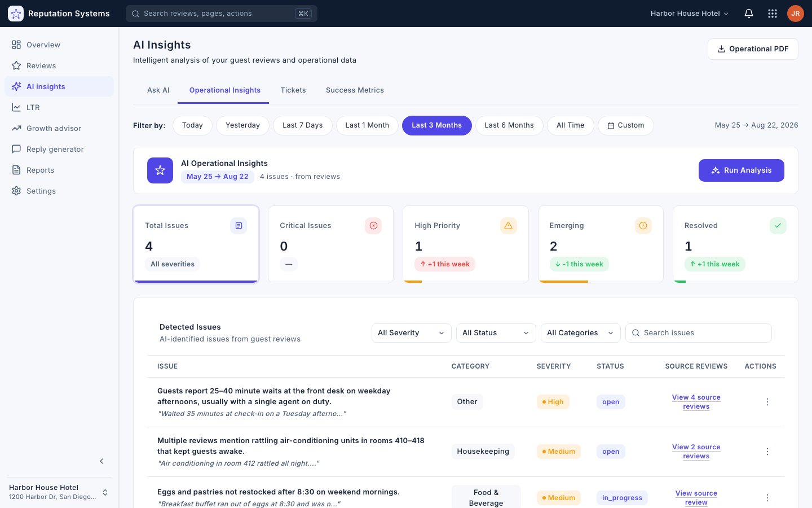Open View 4 source reviews link
Screen dimensions: 812x508
click(696, 402)
